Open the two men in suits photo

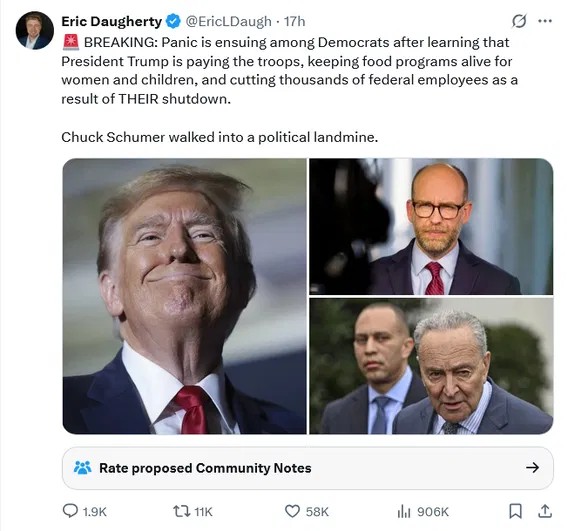click(x=431, y=366)
